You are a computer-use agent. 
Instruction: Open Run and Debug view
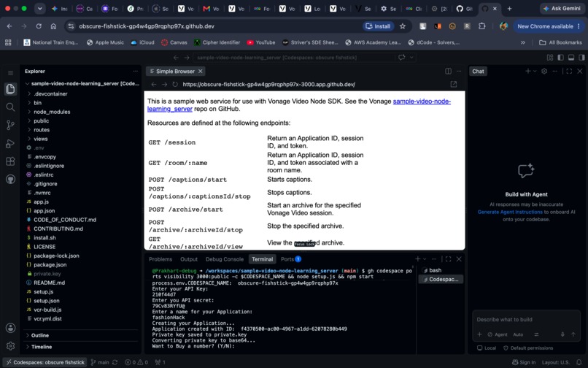click(x=10, y=143)
